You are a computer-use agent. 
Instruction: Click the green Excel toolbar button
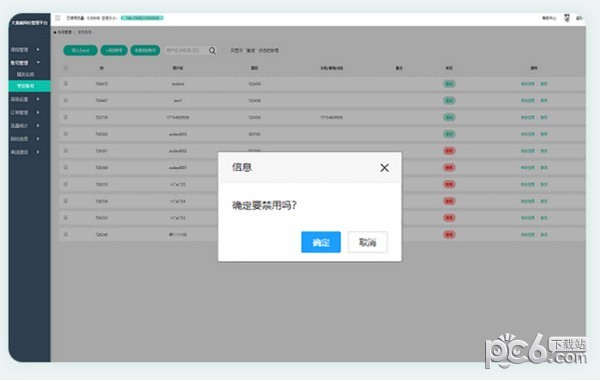click(x=80, y=50)
